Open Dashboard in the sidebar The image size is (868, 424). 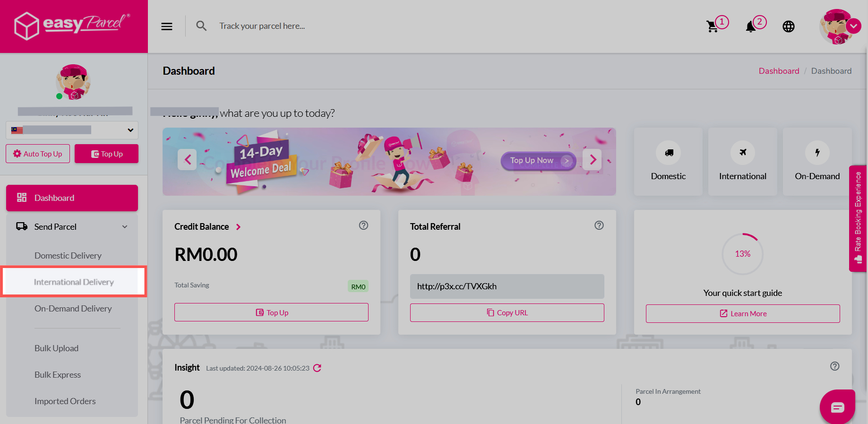pyautogui.click(x=72, y=198)
